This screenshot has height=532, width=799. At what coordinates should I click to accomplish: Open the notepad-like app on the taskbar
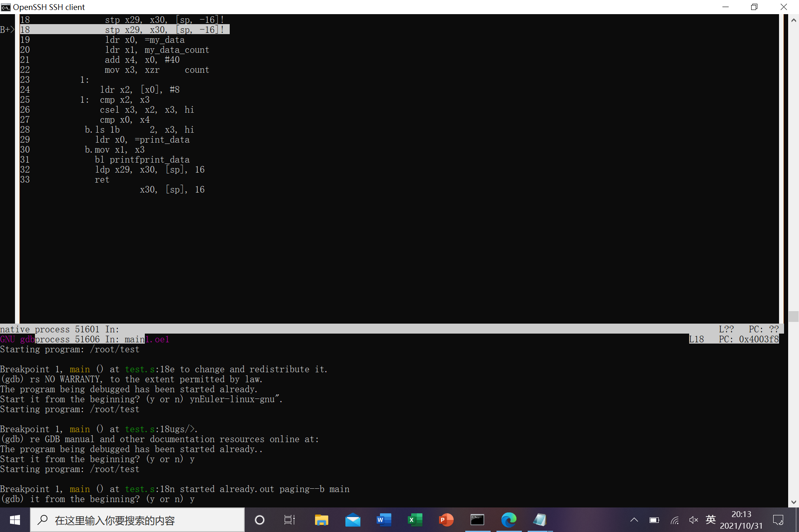tap(540, 520)
